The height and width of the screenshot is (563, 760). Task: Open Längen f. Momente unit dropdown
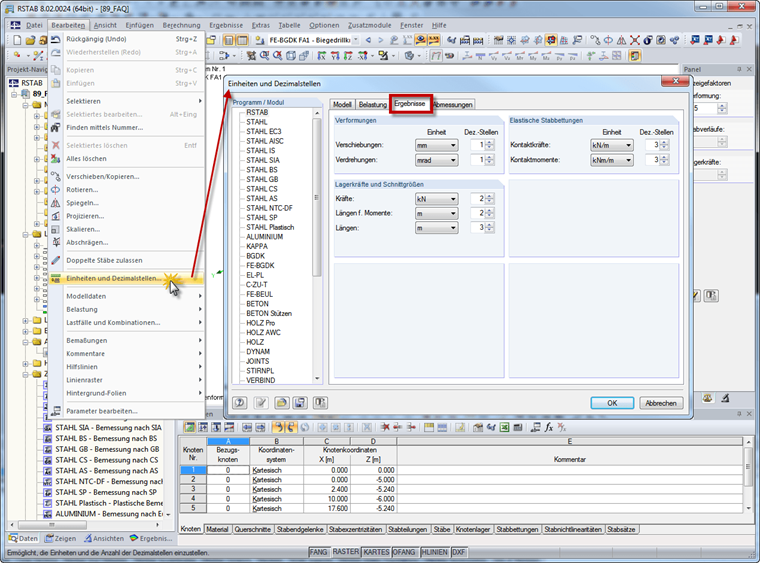[436, 213]
